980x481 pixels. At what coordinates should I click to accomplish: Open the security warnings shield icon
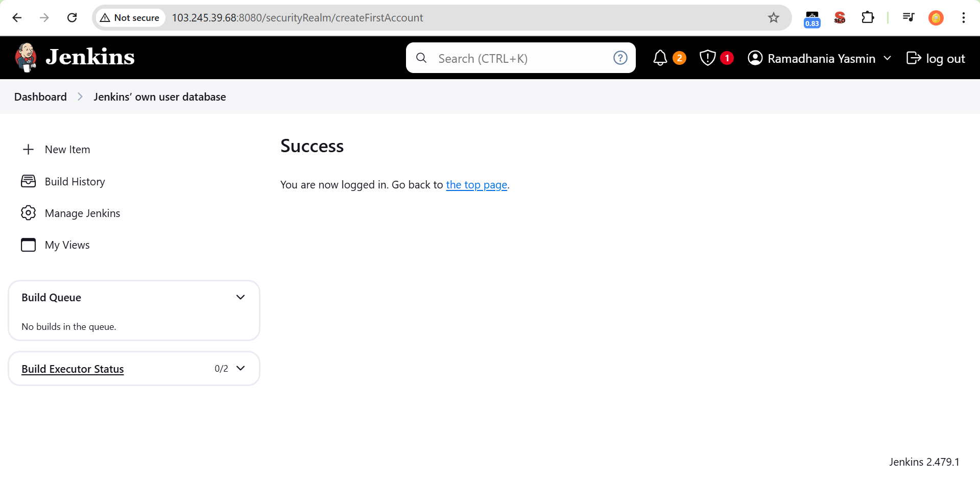point(707,58)
